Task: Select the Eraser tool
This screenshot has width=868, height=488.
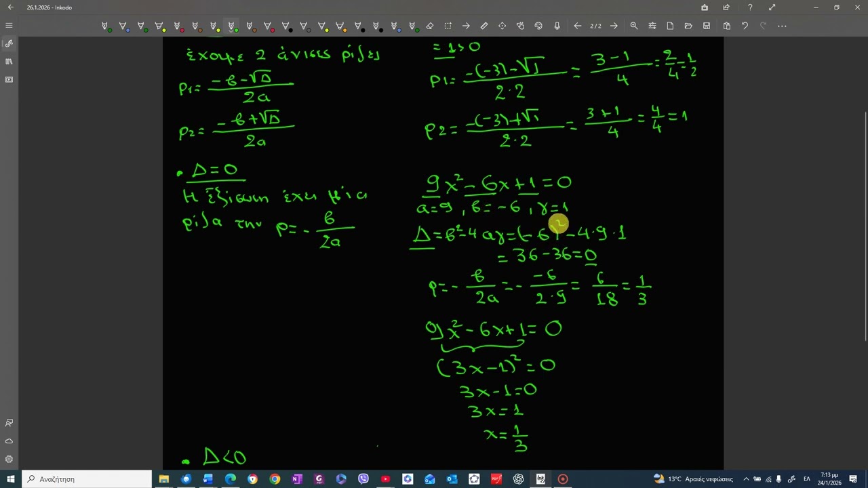Action: (429, 26)
